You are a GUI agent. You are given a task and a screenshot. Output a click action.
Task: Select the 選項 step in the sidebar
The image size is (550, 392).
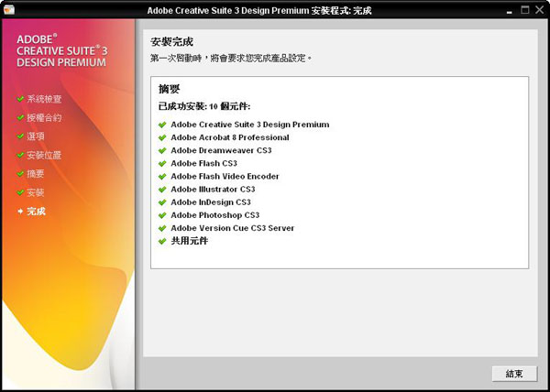(36, 136)
